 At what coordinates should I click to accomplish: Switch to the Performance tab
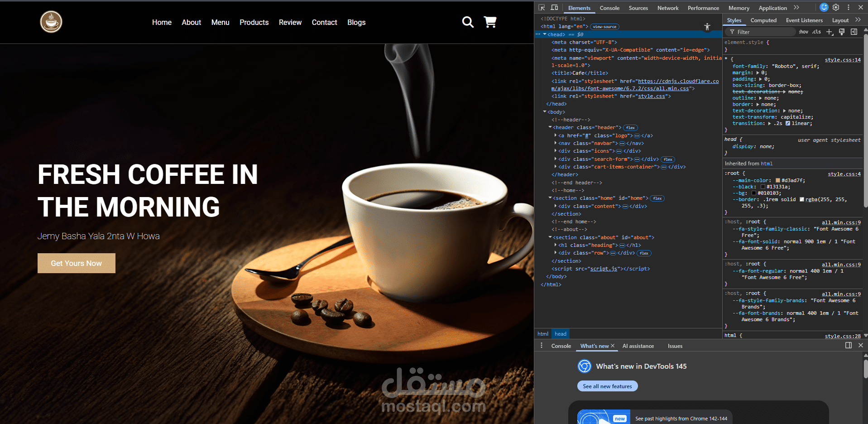(703, 8)
